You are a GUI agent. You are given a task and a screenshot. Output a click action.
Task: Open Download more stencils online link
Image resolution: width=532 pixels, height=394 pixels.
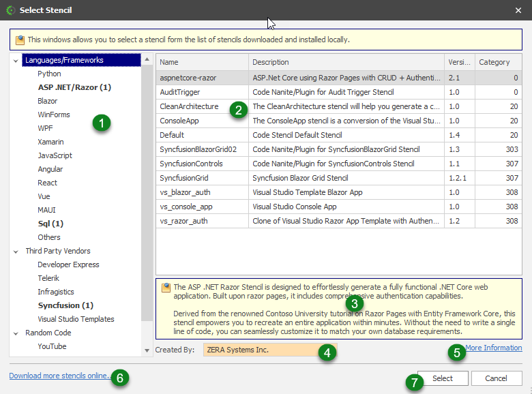[x=59, y=376]
